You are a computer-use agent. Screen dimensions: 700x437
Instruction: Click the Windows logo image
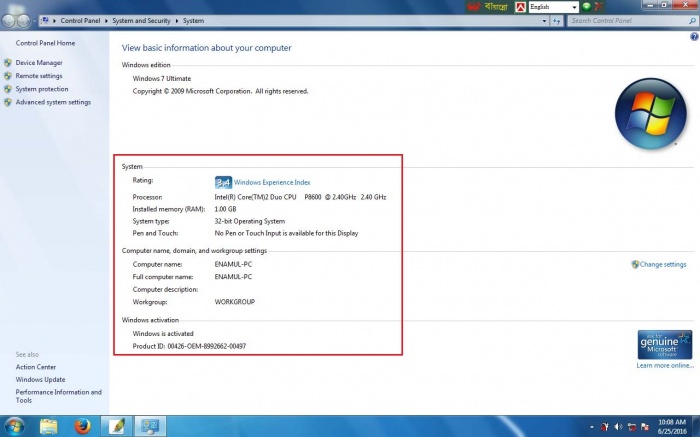650,113
